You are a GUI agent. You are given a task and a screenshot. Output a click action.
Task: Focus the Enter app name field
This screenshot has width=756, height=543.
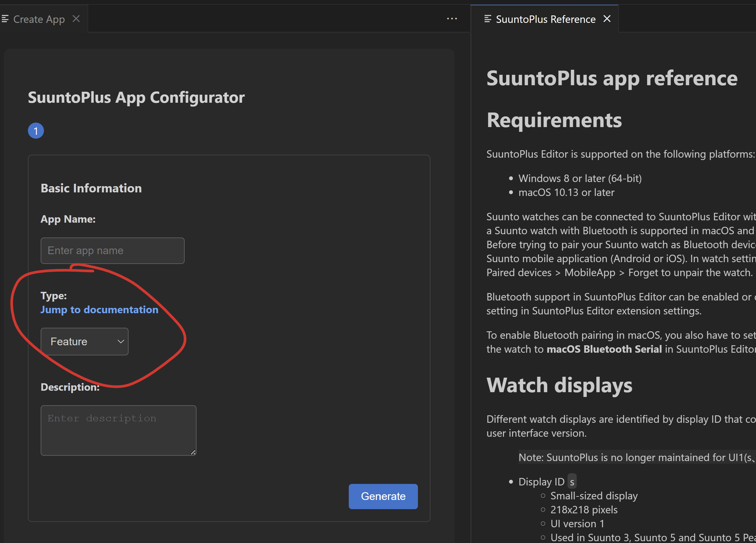pos(112,251)
